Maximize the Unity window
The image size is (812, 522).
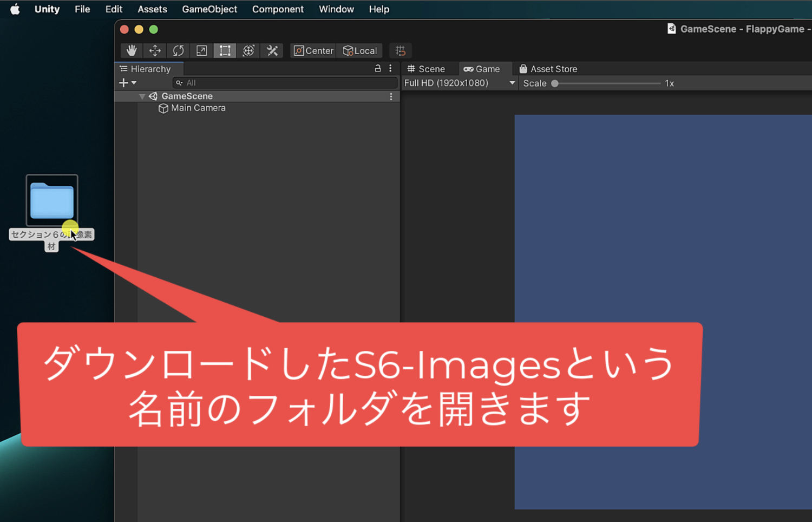154,29
